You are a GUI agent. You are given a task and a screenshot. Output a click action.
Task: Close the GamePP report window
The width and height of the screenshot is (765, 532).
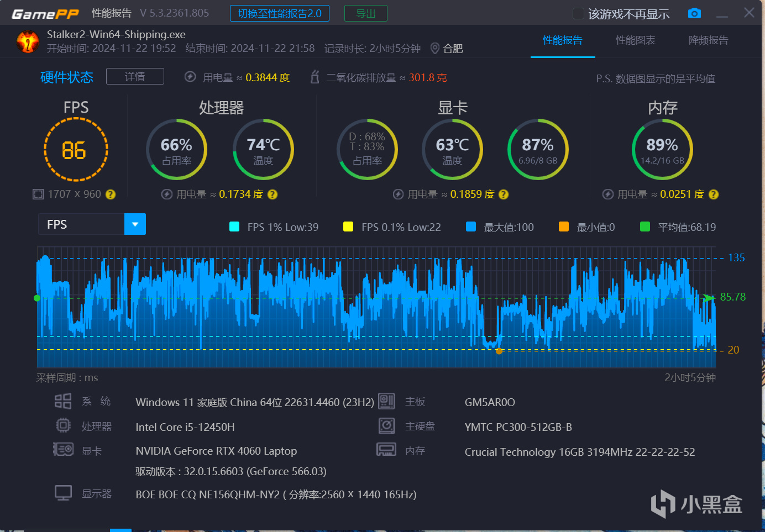749,13
